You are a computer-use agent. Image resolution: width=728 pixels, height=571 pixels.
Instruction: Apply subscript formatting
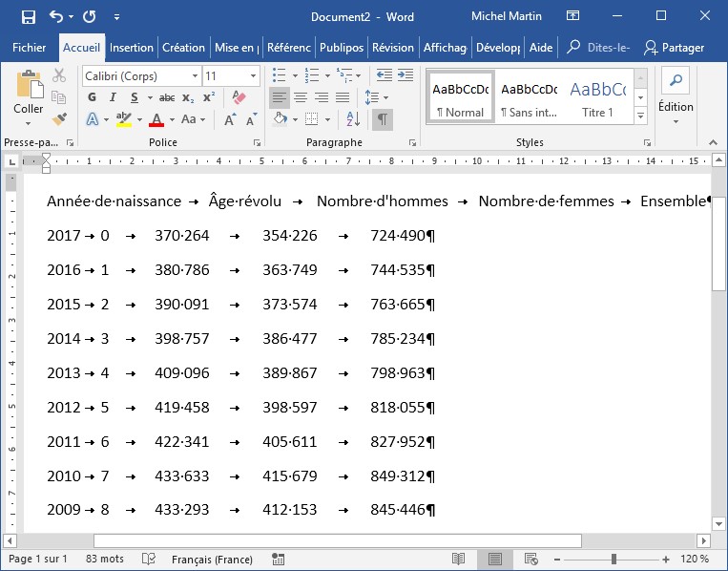(189, 97)
